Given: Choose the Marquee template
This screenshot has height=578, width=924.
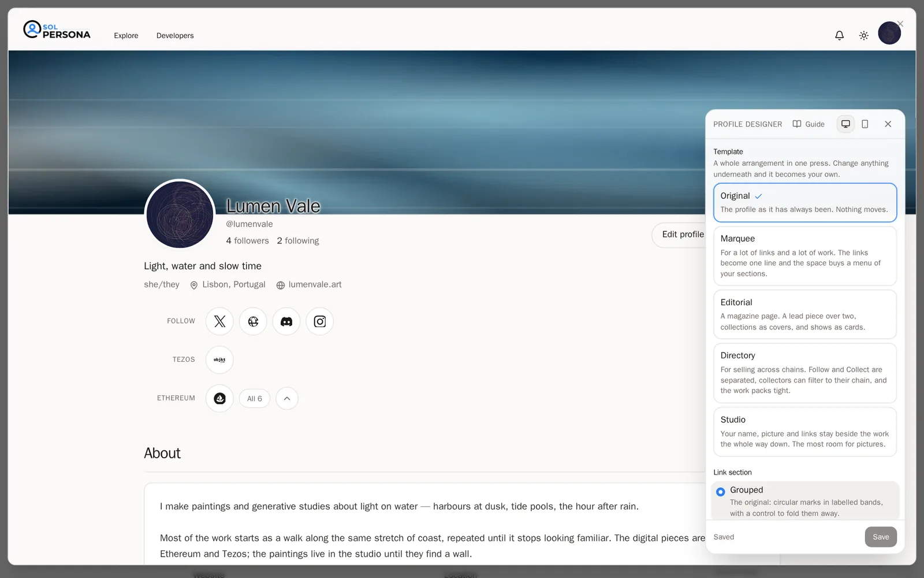Looking at the screenshot, I should pyautogui.click(x=805, y=255).
